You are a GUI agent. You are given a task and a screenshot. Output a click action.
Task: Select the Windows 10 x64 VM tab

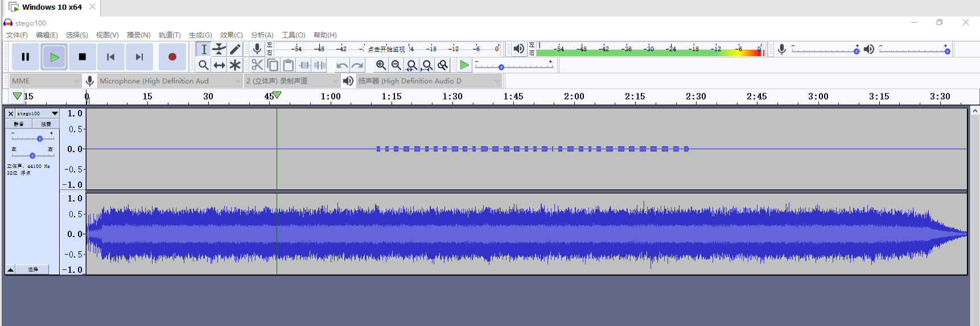click(x=52, y=7)
